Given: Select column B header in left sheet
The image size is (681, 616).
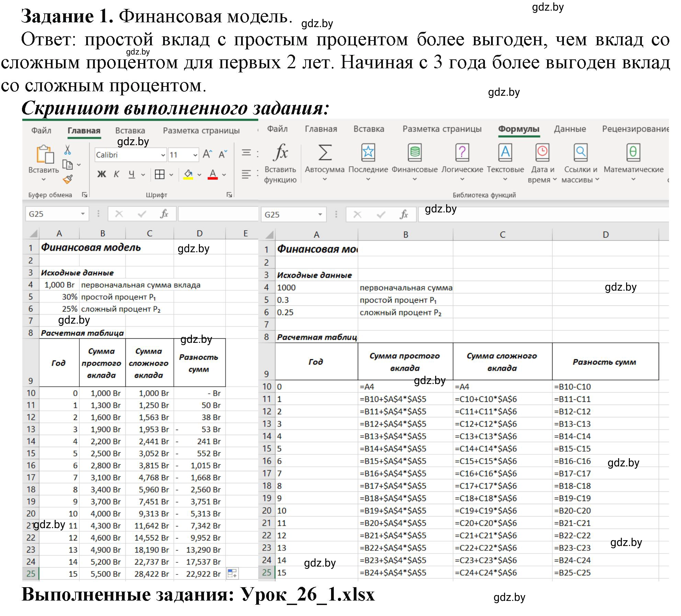Looking at the screenshot, I should pyautogui.click(x=102, y=233).
